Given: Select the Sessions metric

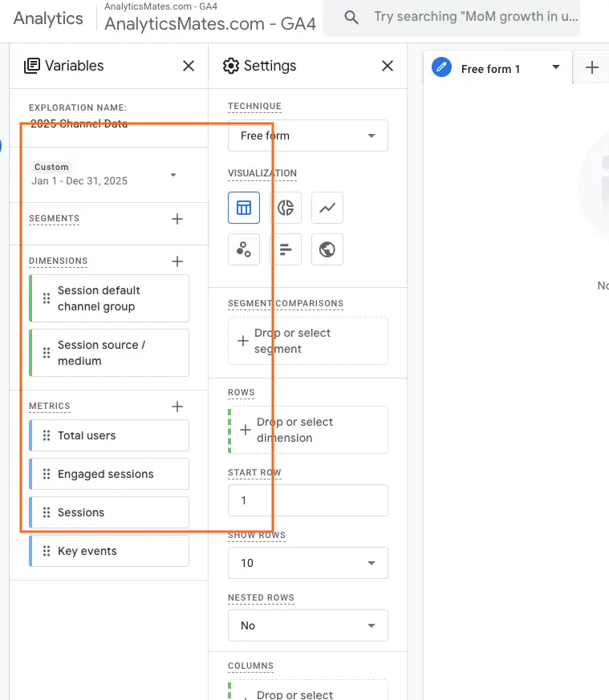Looking at the screenshot, I should point(109,512).
